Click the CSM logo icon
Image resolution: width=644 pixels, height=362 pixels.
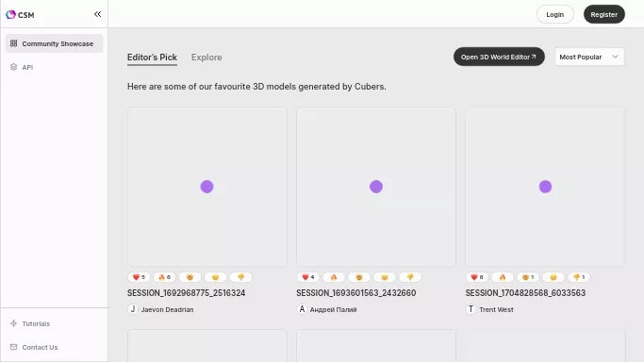10,15
